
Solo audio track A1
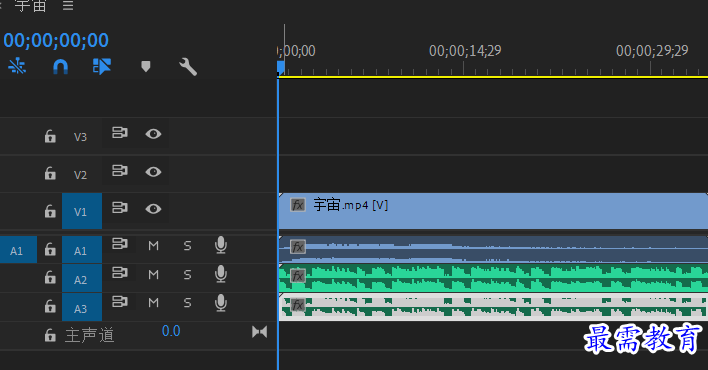(x=187, y=246)
